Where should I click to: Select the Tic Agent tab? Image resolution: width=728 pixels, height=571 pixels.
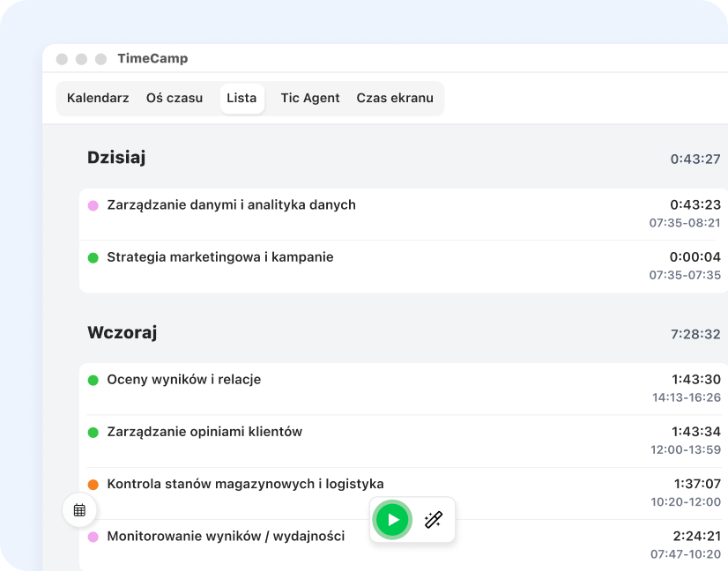[309, 98]
